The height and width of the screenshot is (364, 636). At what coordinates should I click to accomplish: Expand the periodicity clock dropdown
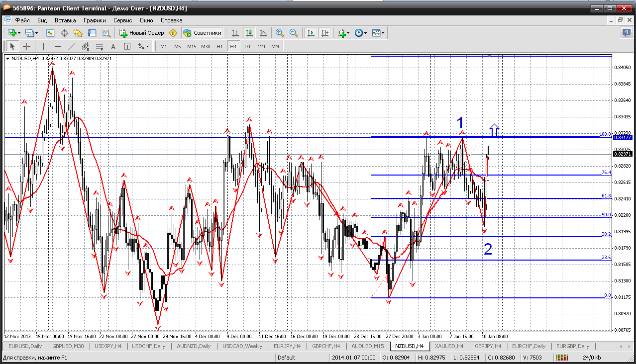click(366, 33)
